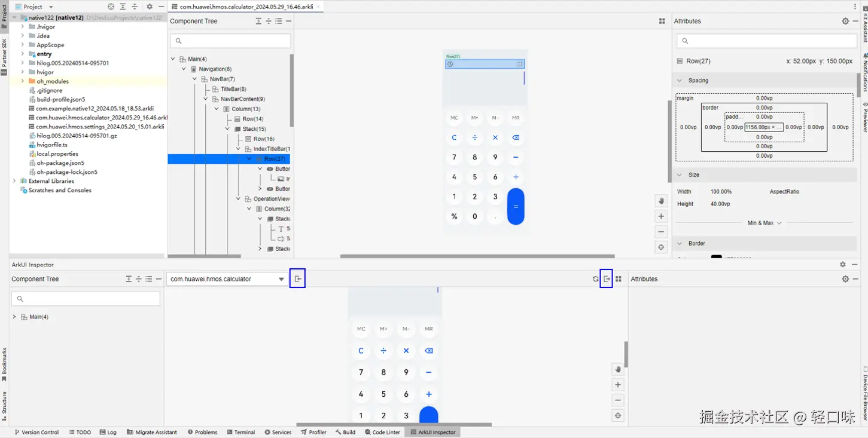868x438 pixels.
Task: Collapse Stack(15) node in Component Tree
Action: (x=228, y=129)
